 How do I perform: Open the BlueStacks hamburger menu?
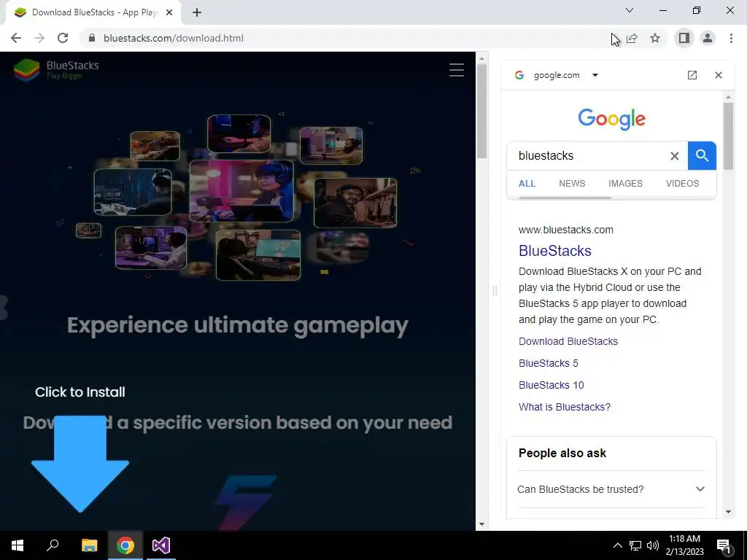457,70
